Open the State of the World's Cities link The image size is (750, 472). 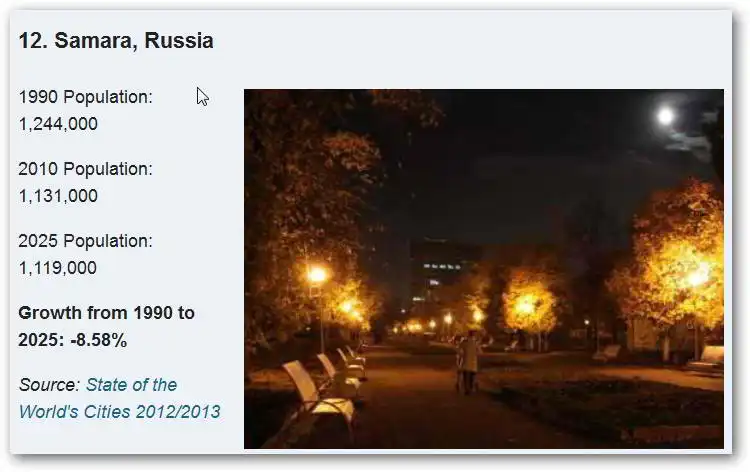point(131,385)
